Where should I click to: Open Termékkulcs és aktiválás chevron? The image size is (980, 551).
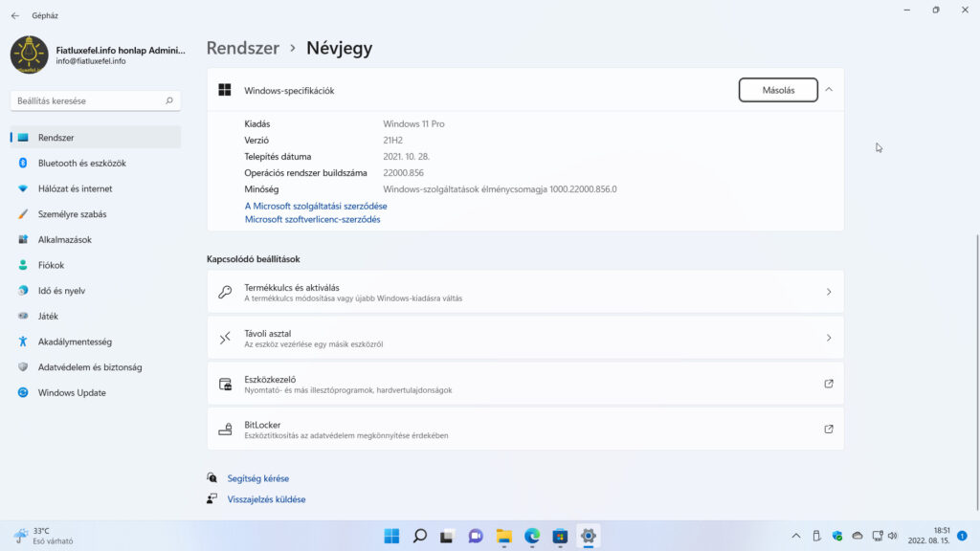pyautogui.click(x=829, y=292)
